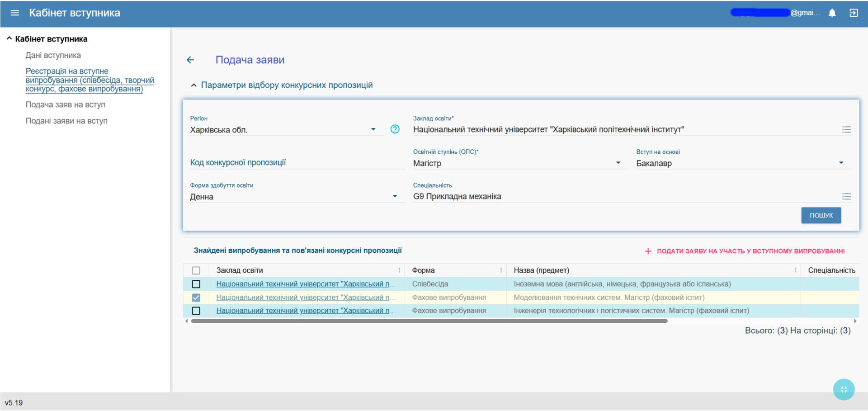Open the hamburger navigation menu
Screen dimensions: 868x411
(14, 13)
